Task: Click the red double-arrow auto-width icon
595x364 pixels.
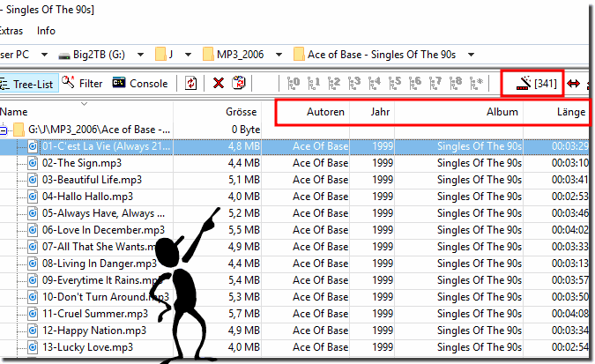Action: [573, 84]
